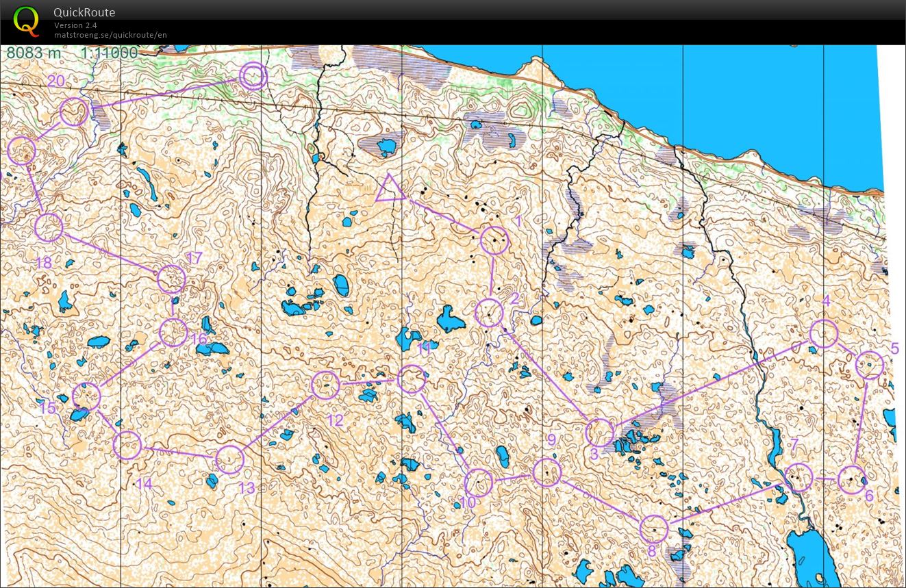Image resolution: width=906 pixels, height=588 pixels.
Task: Select control circle 5 at the east edge
Action: 870,366
